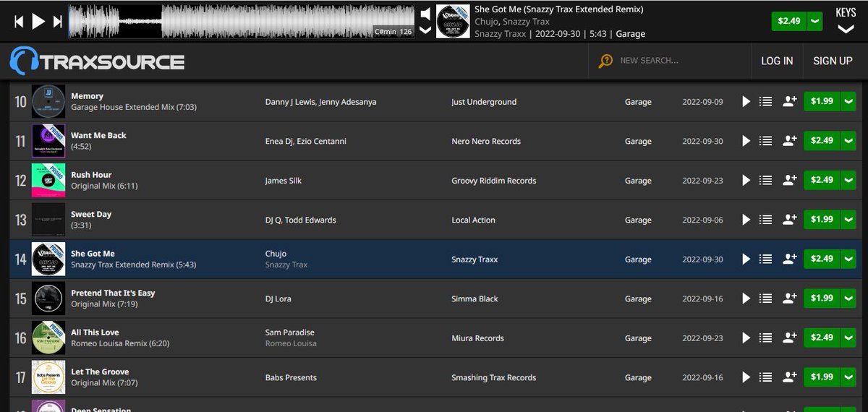
Task: Open format options for Memory
Action: point(848,102)
